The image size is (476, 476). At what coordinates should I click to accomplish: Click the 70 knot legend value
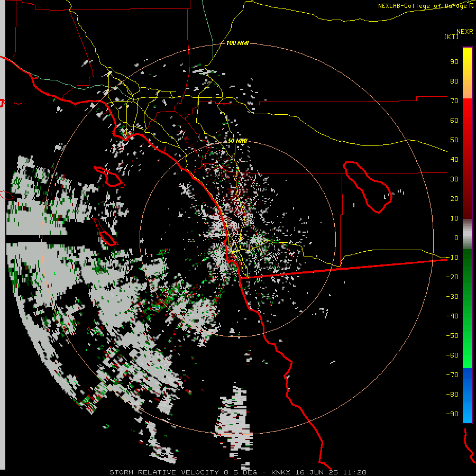click(x=454, y=101)
